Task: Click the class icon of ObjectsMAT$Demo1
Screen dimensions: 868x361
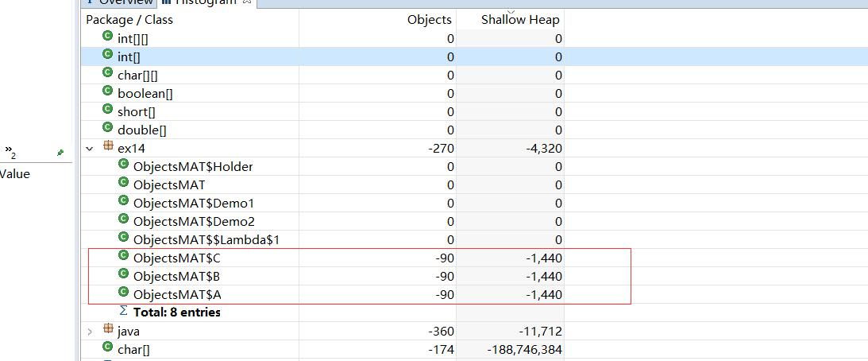Action: (x=124, y=200)
